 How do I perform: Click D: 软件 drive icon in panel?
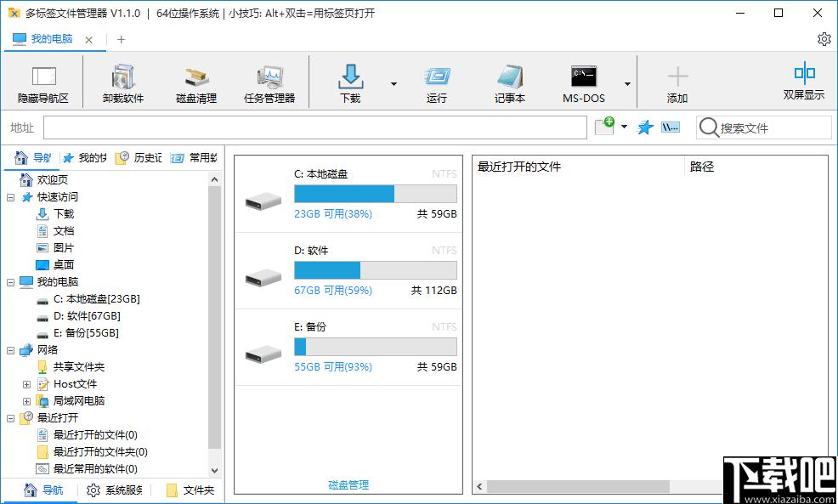263,277
